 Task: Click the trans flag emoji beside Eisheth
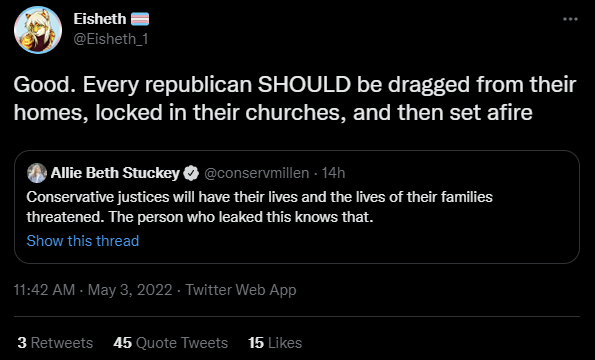[140, 19]
